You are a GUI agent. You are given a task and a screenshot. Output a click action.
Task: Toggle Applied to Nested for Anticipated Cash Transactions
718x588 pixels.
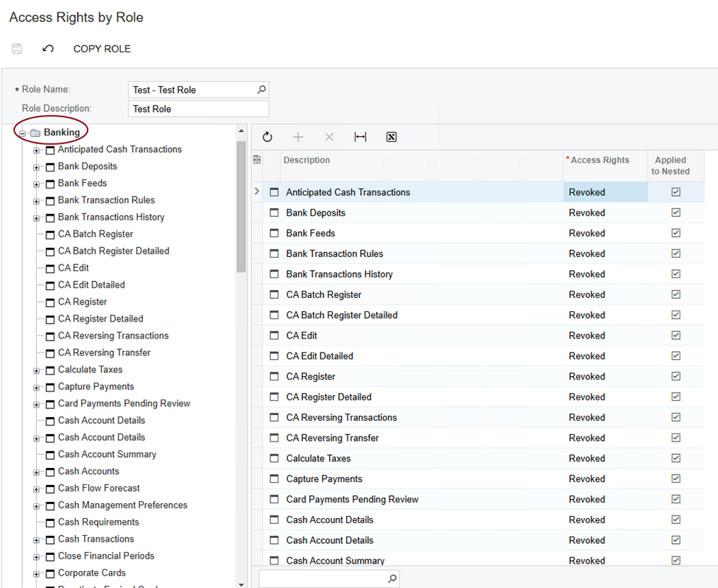676,192
